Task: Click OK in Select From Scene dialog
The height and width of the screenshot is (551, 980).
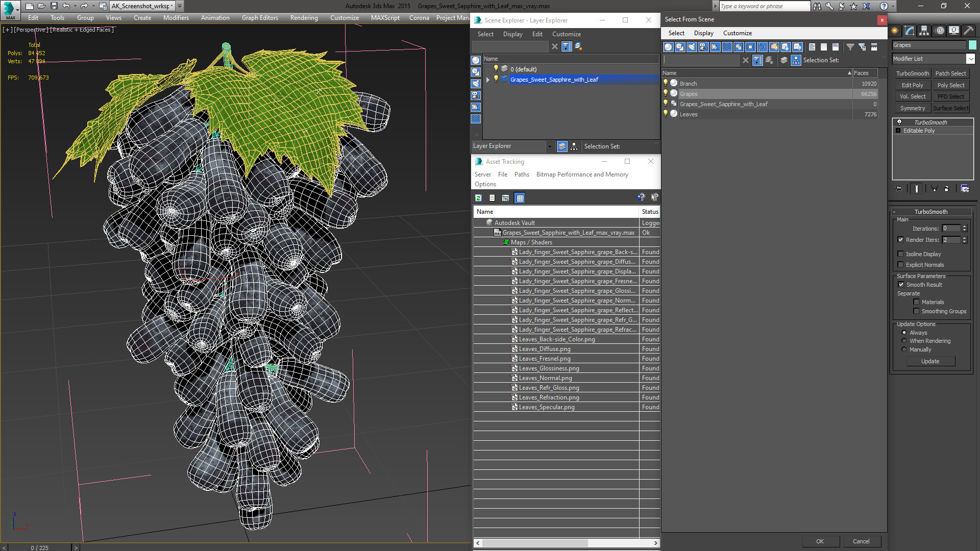Action: 820,541
